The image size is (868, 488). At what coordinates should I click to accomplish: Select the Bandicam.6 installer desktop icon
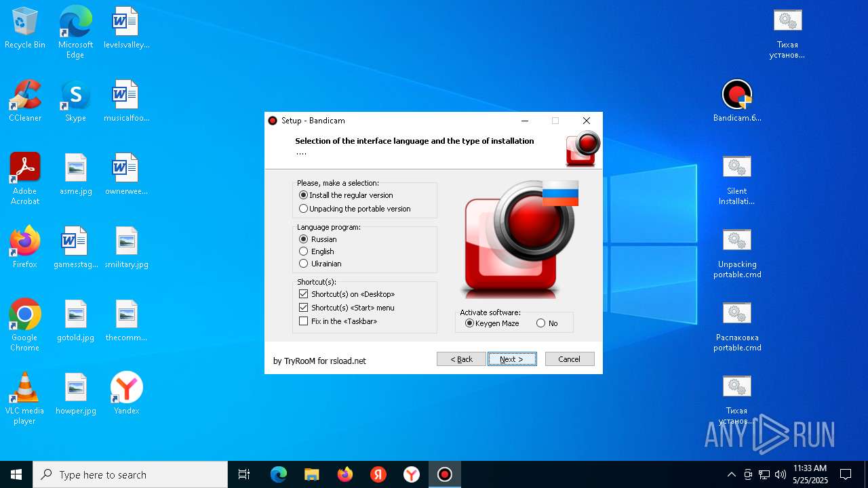[x=737, y=101]
